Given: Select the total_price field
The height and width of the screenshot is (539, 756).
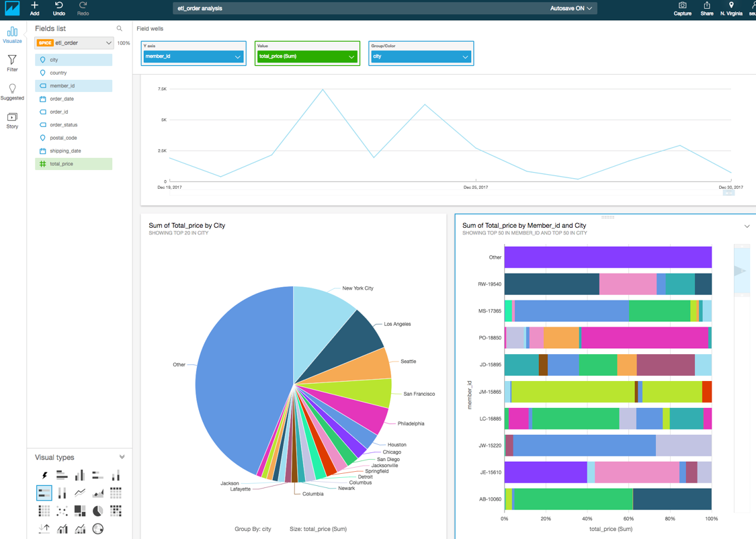Looking at the screenshot, I should pos(74,164).
